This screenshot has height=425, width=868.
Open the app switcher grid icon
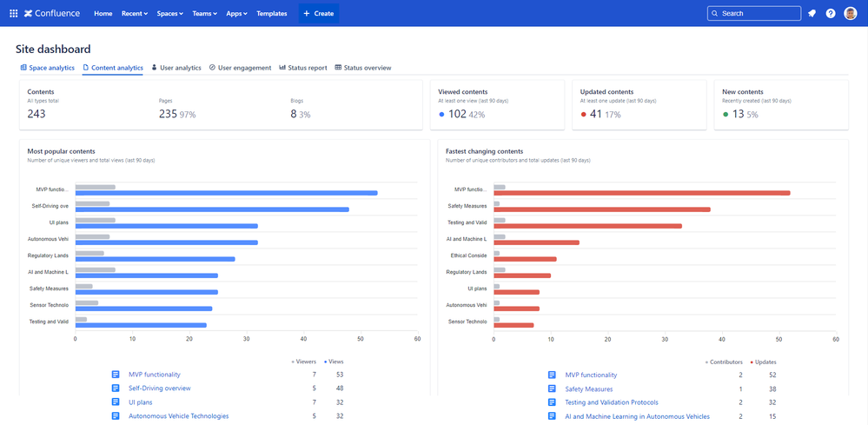13,14
